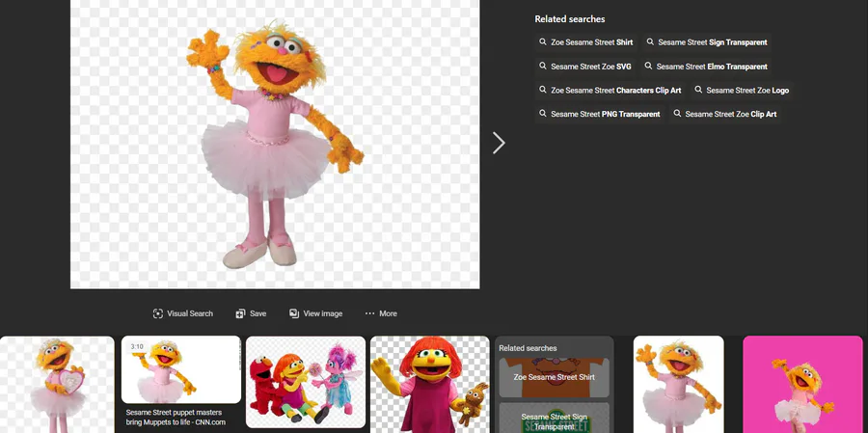This screenshot has height=433, width=868.
Task: Open thumbnail with Elmo, Julia and Abby
Action: [x=306, y=382]
